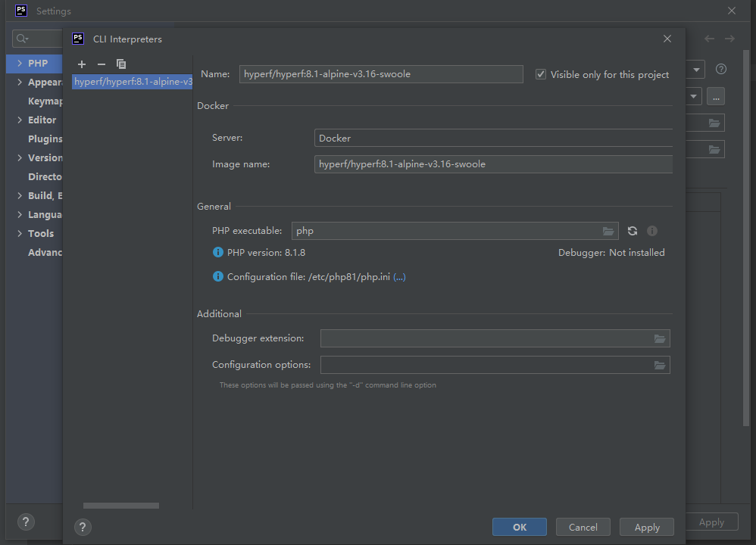
Task: Expand the Editor settings node
Action: (20, 120)
